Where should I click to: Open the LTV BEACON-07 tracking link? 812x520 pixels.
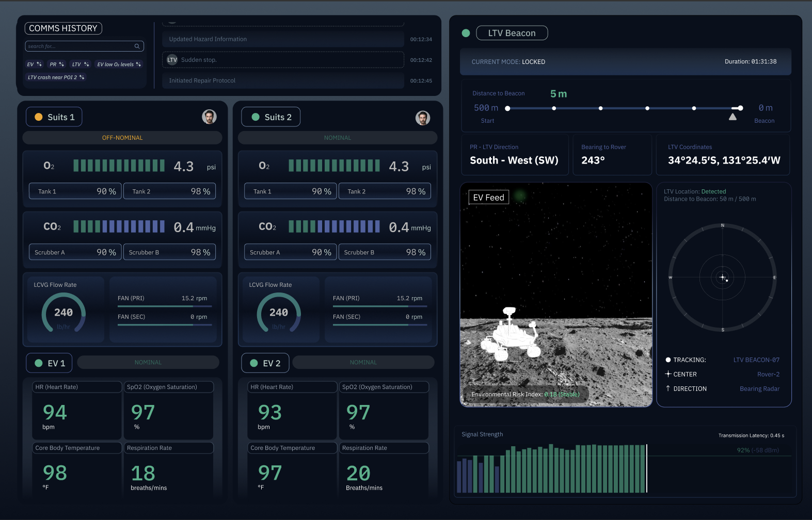(x=756, y=360)
